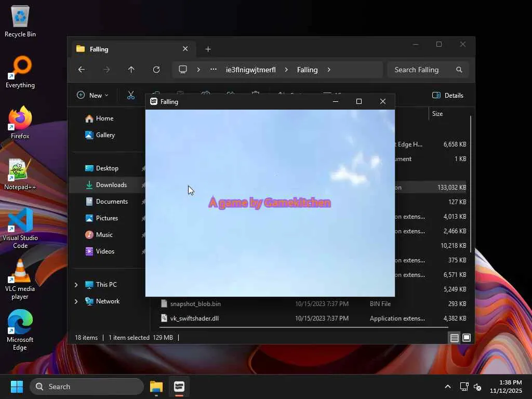
Task: Click the This PC monitor breadcrumb icon
Action: pyautogui.click(x=183, y=70)
